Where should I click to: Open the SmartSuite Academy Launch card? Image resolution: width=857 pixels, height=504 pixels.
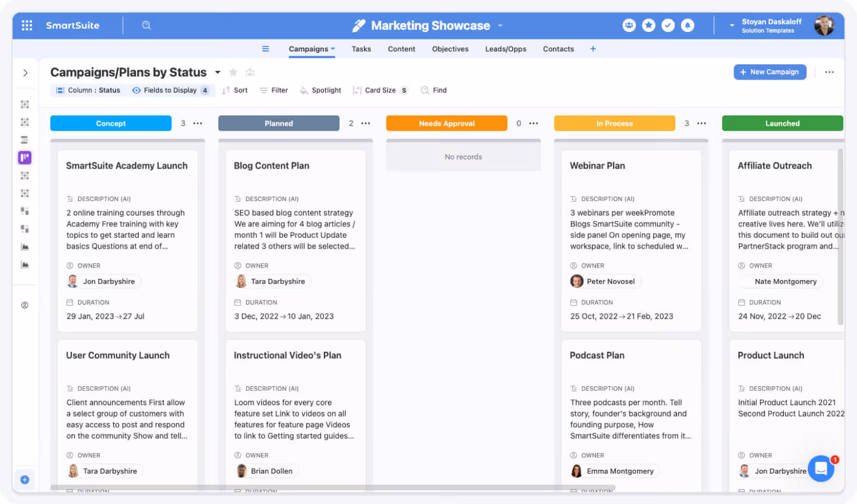(x=127, y=241)
